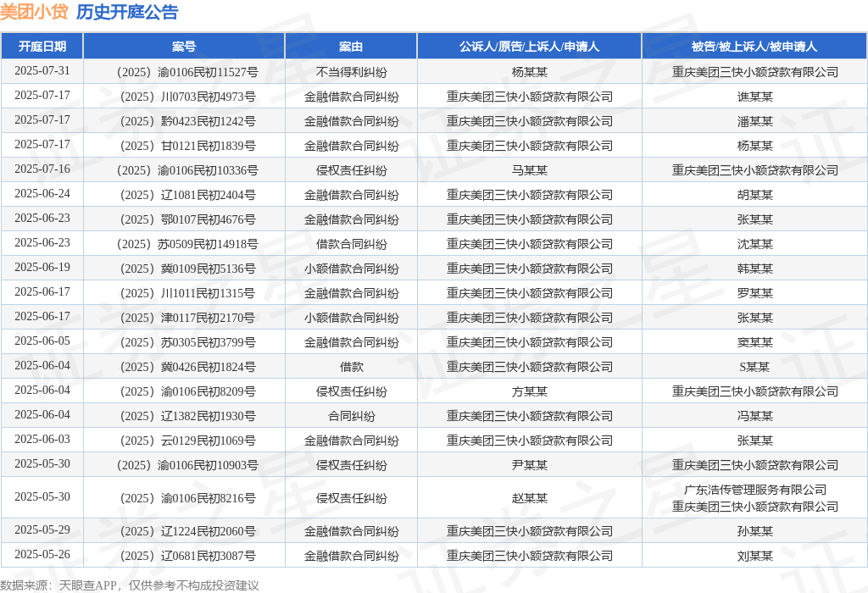Click the 被告/被上诉人/被申请人 header
The height and width of the screenshot is (593, 868).
(x=754, y=47)
